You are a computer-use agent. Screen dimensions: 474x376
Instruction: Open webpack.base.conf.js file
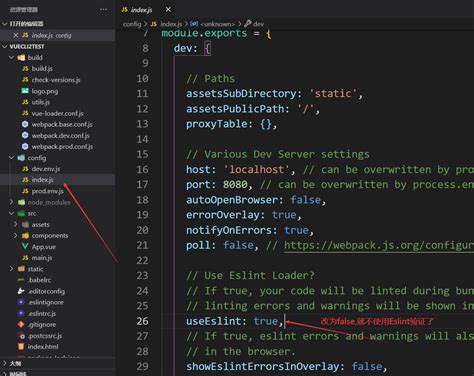point(62,124)
